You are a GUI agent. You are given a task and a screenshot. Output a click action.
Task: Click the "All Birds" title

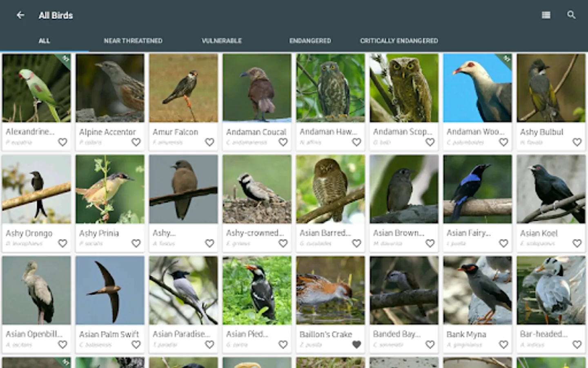click(56, 16)
